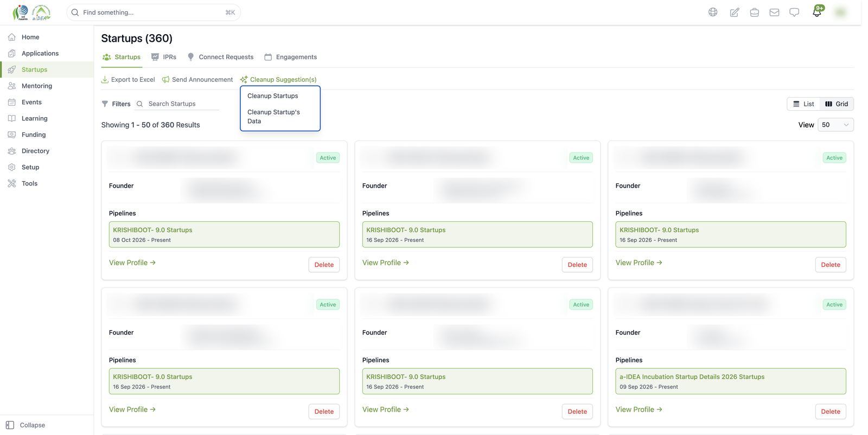The height and width of the screenshot is (435, 868).
Task: Switch to List view
Action: click(x=803, y=104)
